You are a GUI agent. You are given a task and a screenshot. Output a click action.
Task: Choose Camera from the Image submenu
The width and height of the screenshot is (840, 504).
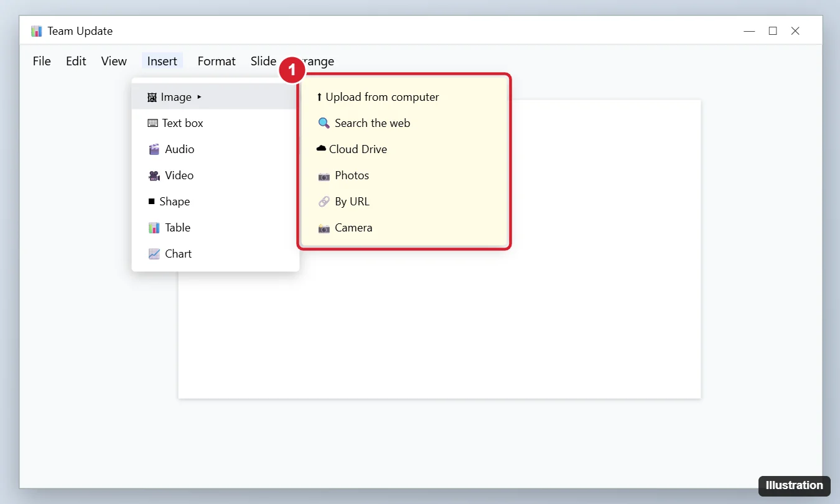click(x=404, y=228)
